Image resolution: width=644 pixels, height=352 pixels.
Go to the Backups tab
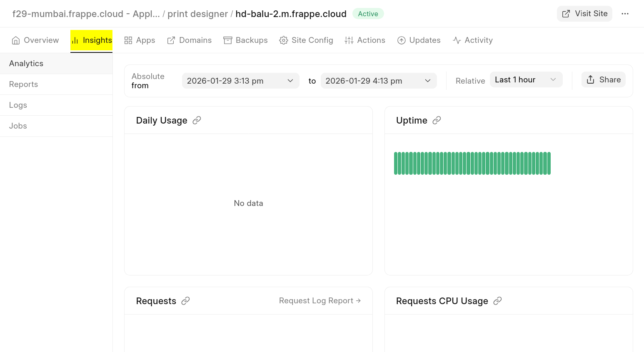(x=245, y=40)
